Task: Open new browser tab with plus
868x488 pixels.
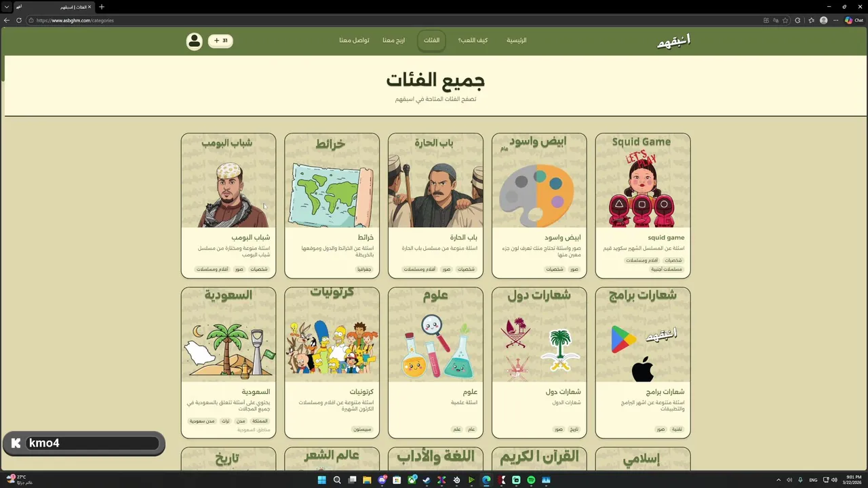Action: (102, 7)
